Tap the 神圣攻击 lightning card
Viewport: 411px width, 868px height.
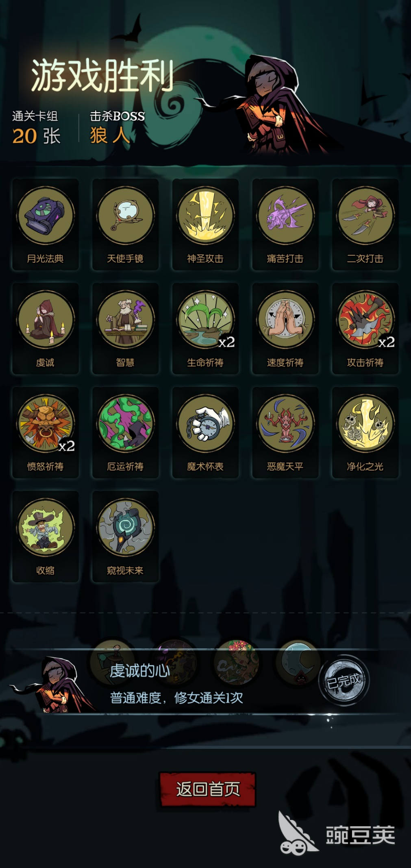click(205, 224)
